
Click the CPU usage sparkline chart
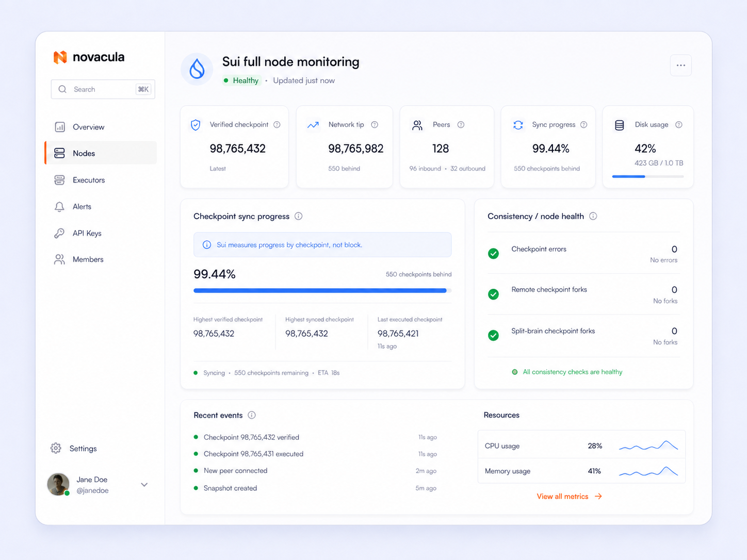(648, 446)
